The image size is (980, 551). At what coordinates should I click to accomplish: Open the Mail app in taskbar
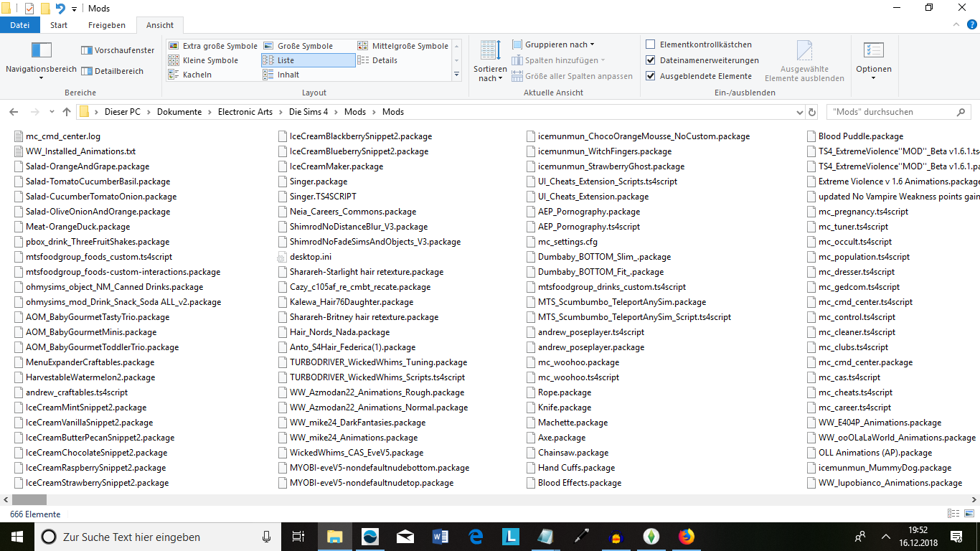coord(405,537)
